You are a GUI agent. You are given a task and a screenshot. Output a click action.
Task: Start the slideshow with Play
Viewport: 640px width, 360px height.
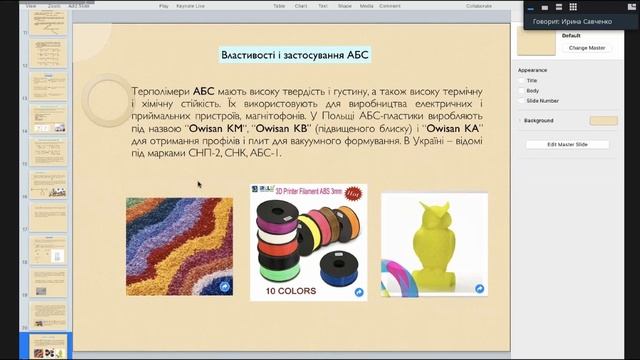164,6
